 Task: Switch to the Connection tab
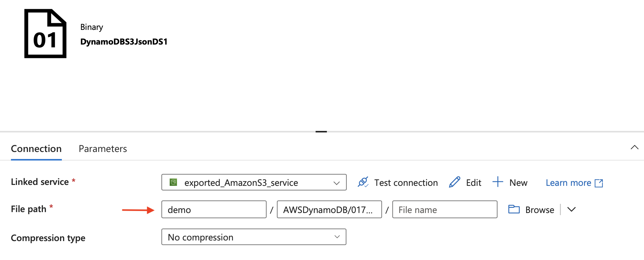click(x=36, y=149)
